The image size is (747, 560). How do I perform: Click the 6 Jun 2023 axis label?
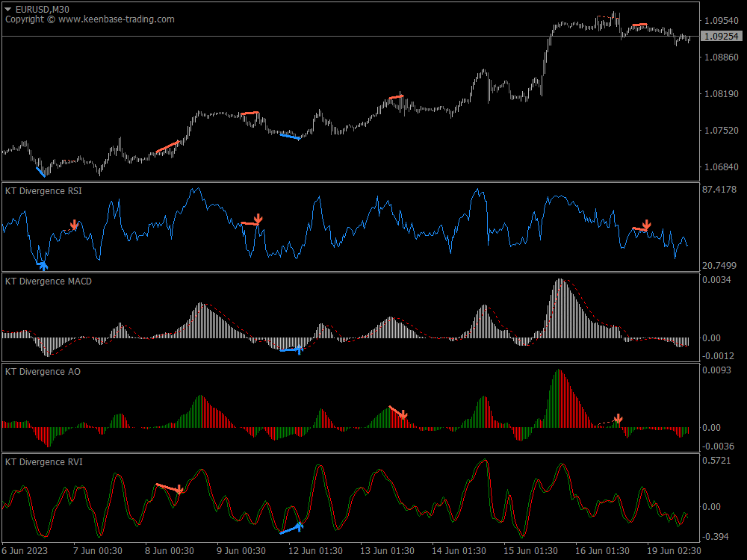coord(21,549)
